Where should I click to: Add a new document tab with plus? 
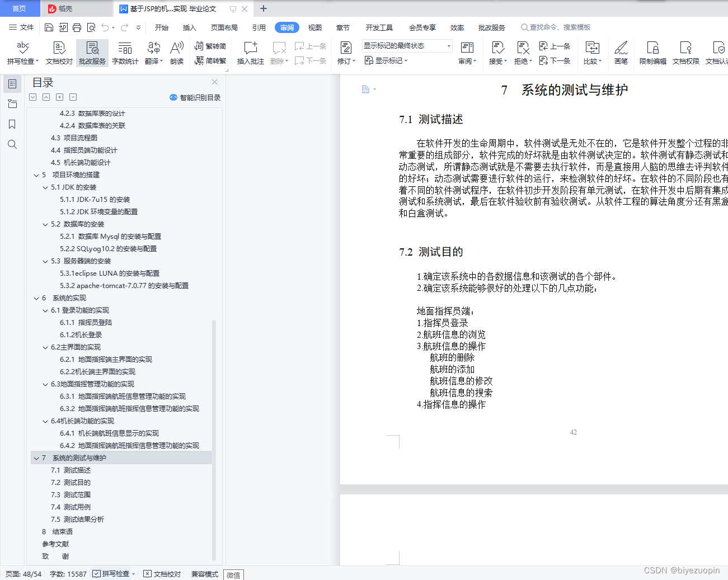[x=264, y=8]
